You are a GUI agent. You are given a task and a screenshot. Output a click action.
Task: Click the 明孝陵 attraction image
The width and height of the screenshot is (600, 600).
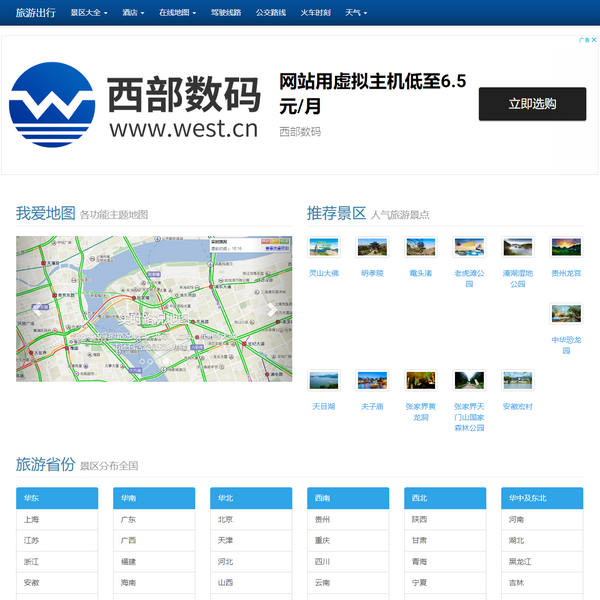tap(372, 247)
